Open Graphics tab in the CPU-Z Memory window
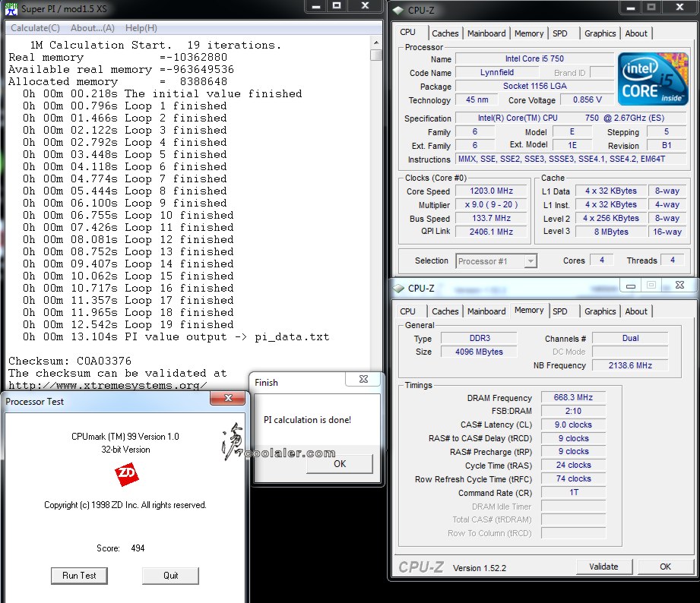This screenshot has height=603, width=700. click(600, 311)
